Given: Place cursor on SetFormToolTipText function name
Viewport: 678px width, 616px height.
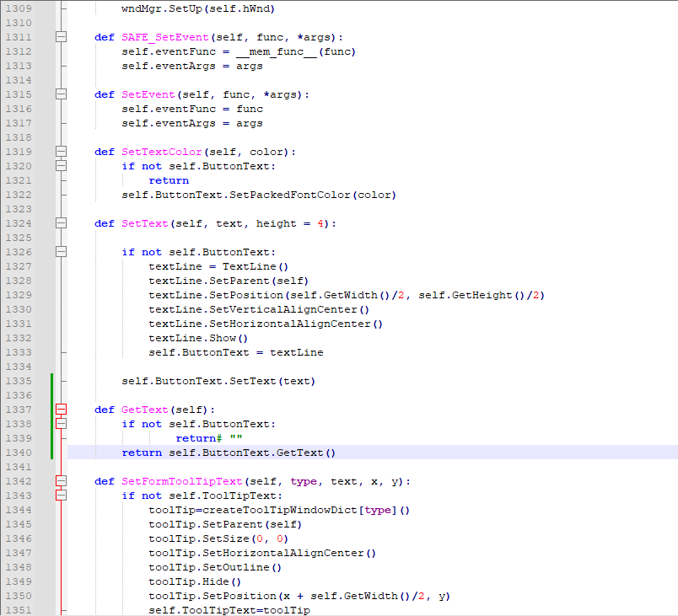Looking at the screenshot, I should (181, 482).
